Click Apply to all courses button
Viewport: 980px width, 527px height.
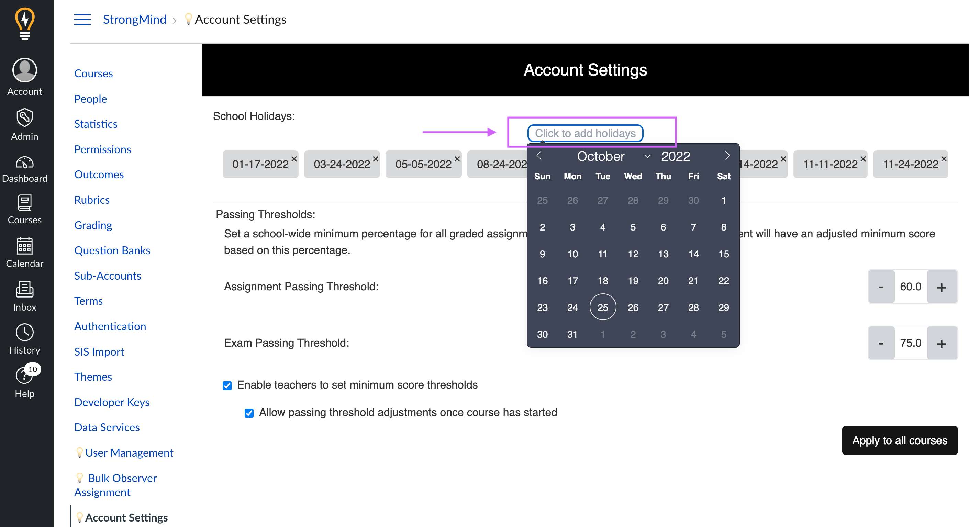pos(899,440)
